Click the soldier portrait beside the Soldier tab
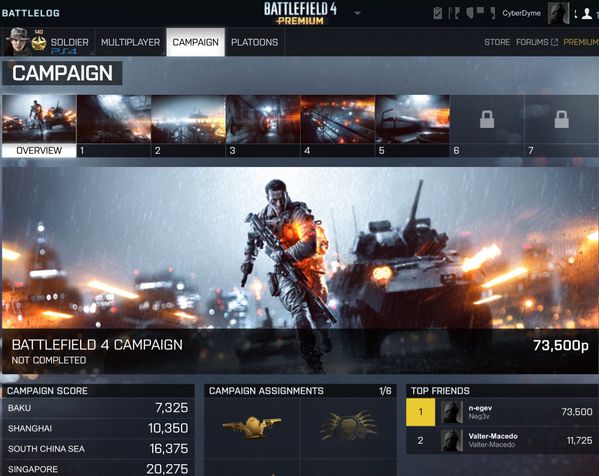This screenshot has width=599, height=476. click(x=18, y=42)
